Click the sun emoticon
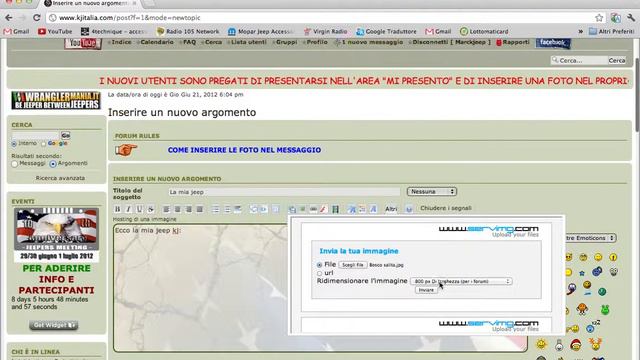640x360 pixels. pos(542,344)
